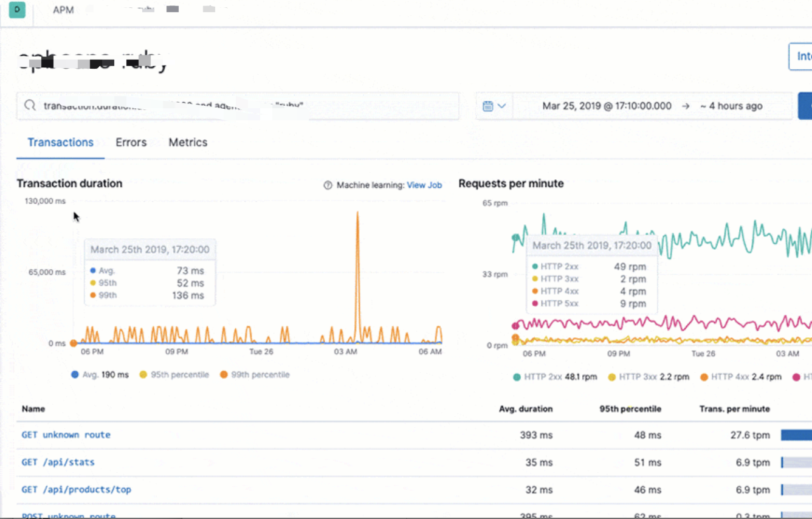Open the ~ 4 hours ago end date picker
This screenshot has height=519, width=812.
[731, 106]
